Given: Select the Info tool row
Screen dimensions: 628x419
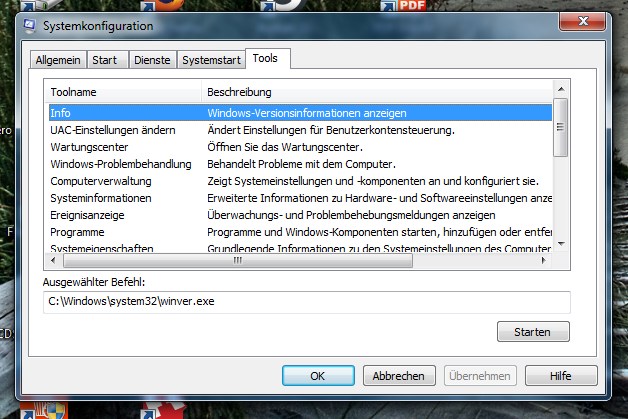Looking at the screenshot, I should pyautogui.click(x=300, y=113).
